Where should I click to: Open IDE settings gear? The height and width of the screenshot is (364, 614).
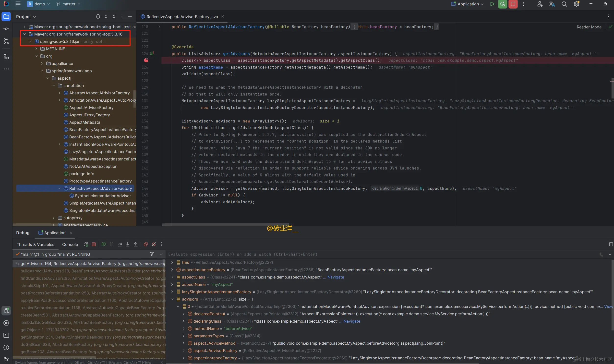(x=577, y=4)
